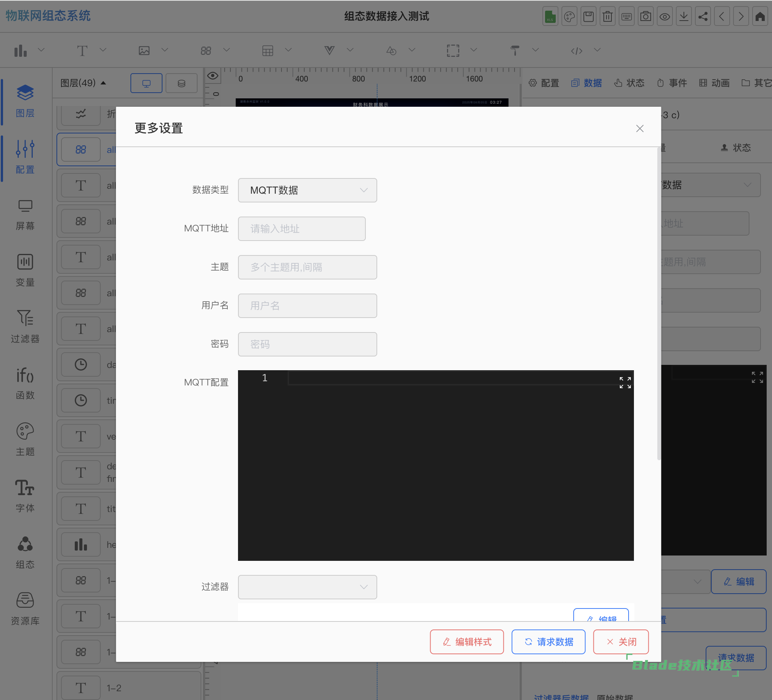Save the project with the disk icon
The image size is (772, 700).
click(589, 16)
